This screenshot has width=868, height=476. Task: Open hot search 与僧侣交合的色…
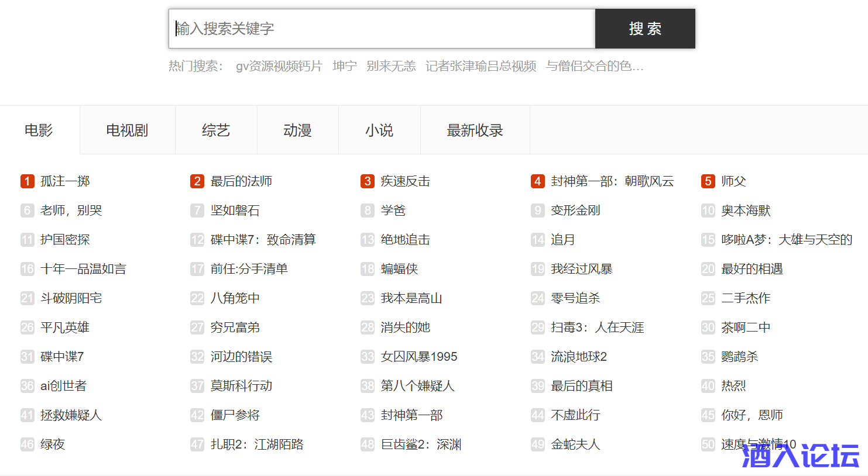[595, 66]
